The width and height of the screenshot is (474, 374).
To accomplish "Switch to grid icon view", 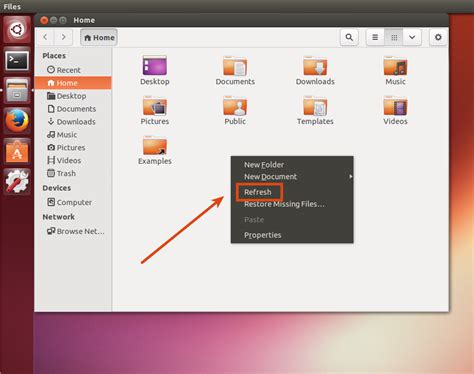I will [x=394, y=37].
